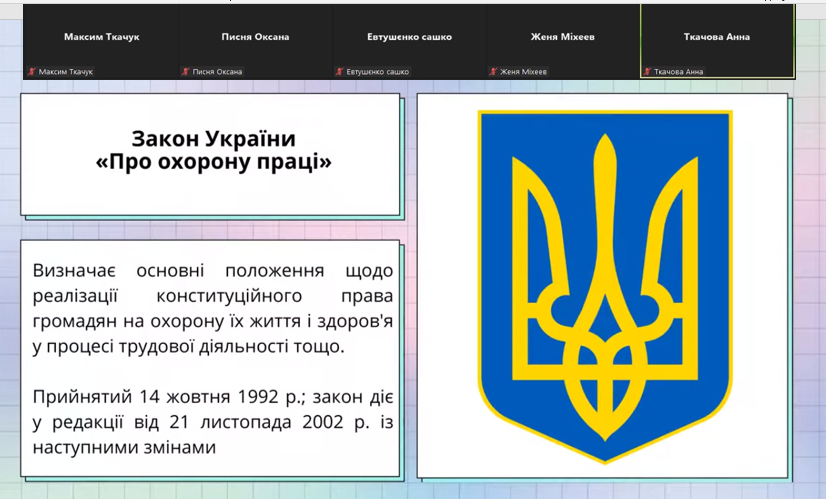Select Евтушенко сашко participant video tile
This screenshot has width=826, height=499.
point(409,42)
